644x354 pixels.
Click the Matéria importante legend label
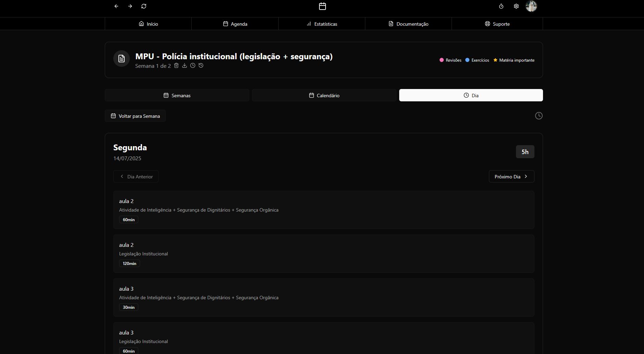(517, 60)
